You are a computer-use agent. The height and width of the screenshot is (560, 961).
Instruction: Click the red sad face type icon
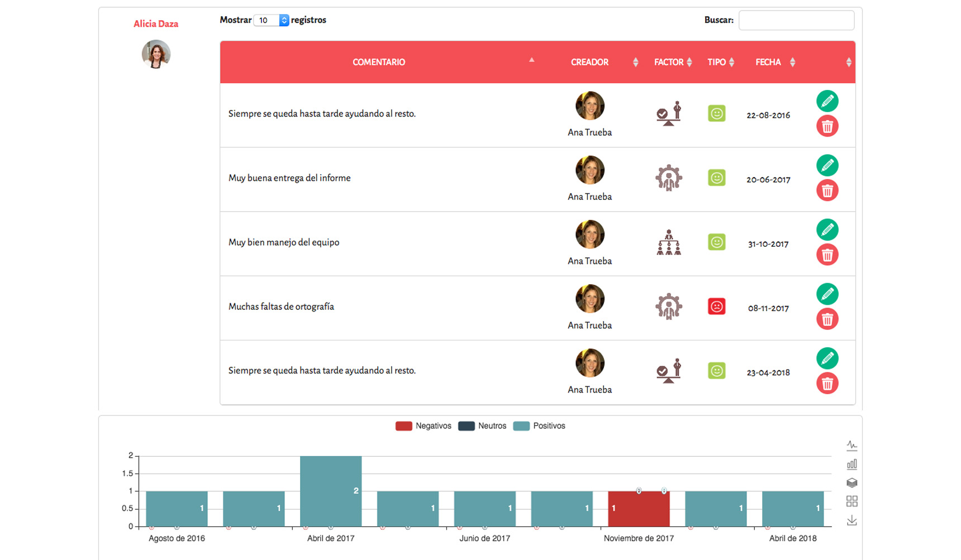(x=717, y=306)
